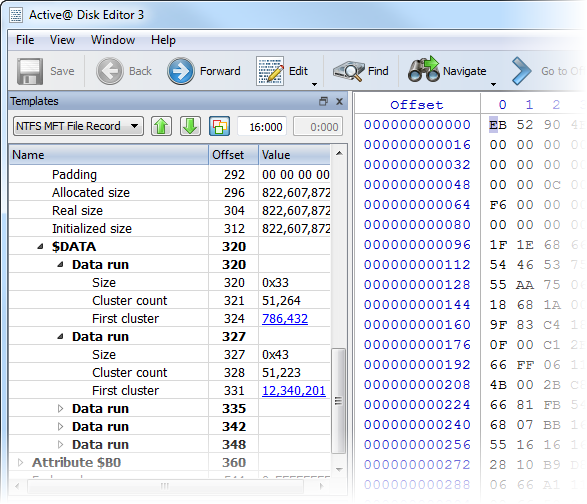Sort by the Name column header
This screenshot has width=587, height=504.
(x=109, y=155)
